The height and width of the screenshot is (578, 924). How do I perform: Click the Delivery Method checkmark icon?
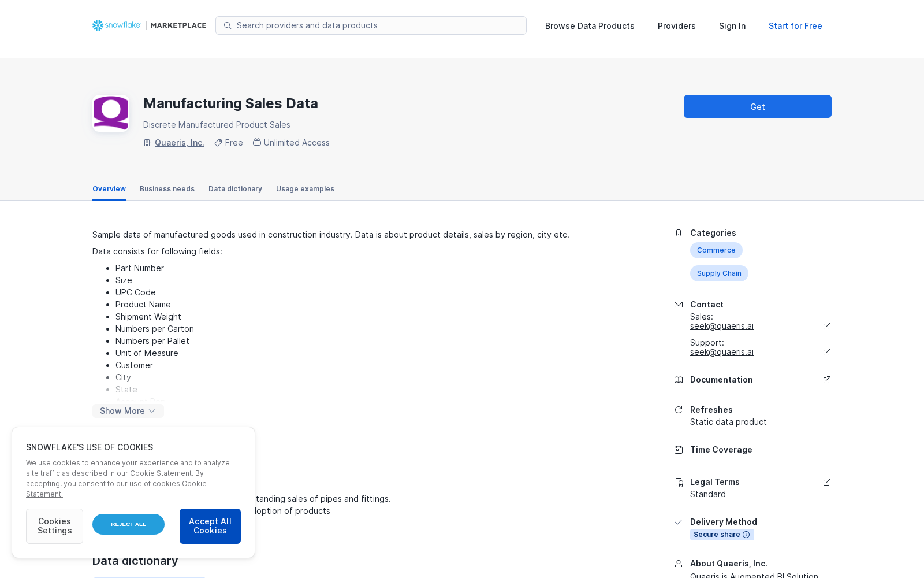pos(679,522)
